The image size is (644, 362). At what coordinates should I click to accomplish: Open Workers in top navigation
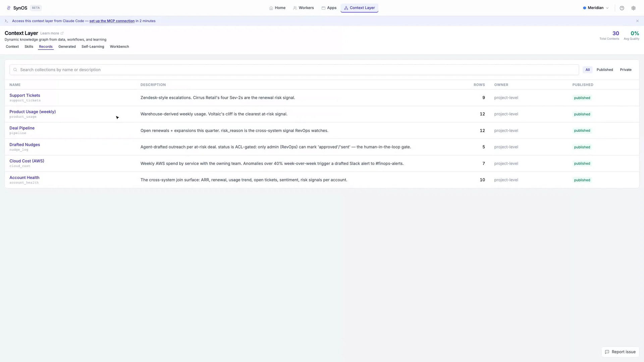[x=304, y=8]
